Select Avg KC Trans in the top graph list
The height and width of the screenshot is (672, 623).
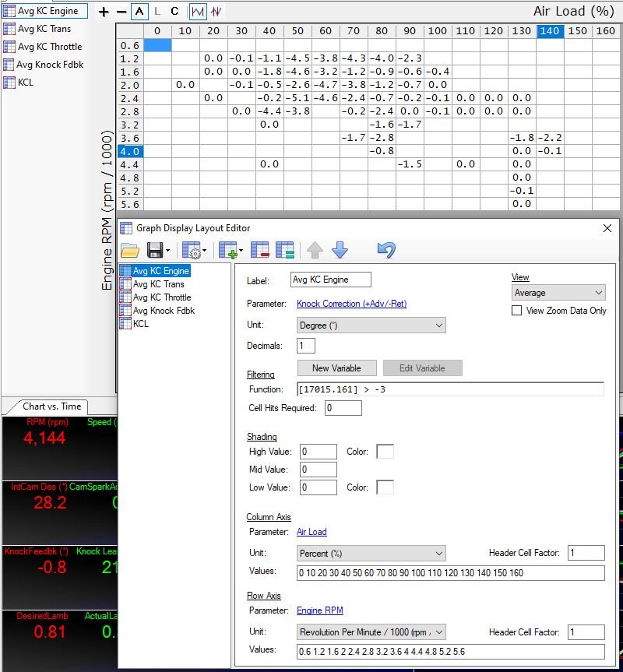(37, 29)
